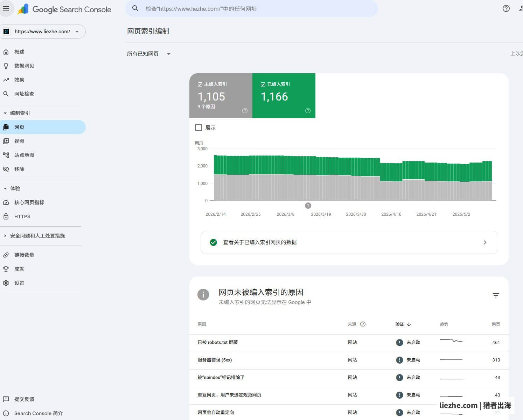The height and width of the screenshot is (420, 523).
Task: Select 网页 in sidebar
Action: click(43, 127)
